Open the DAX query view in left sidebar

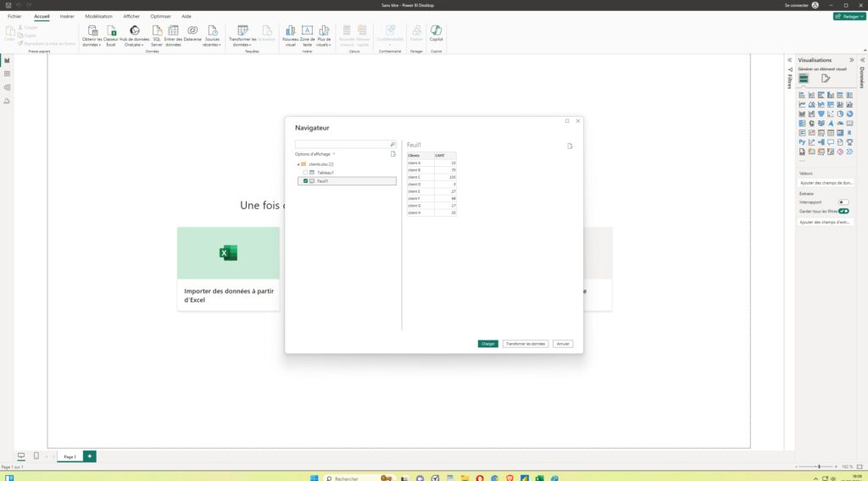click(x=7, y=101)
